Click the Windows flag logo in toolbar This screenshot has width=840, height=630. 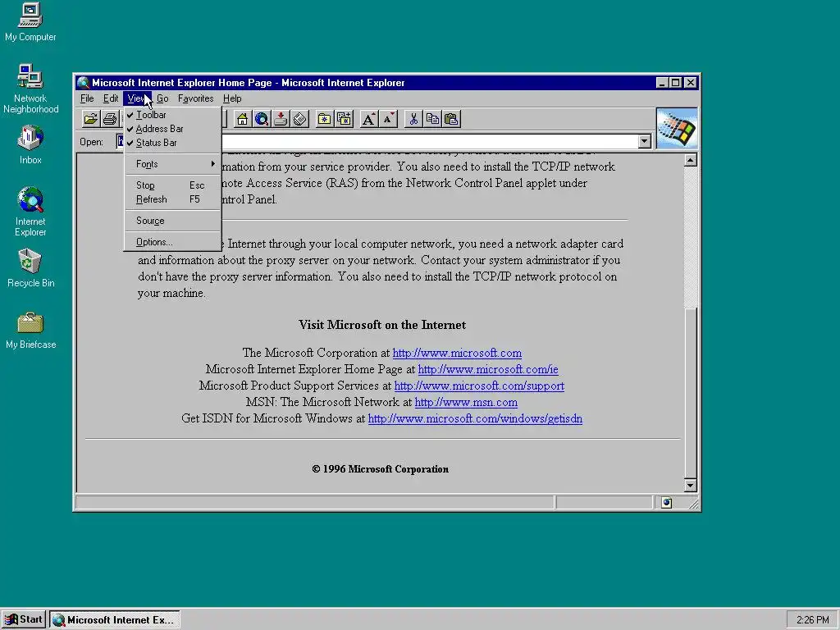pos(677,129)
